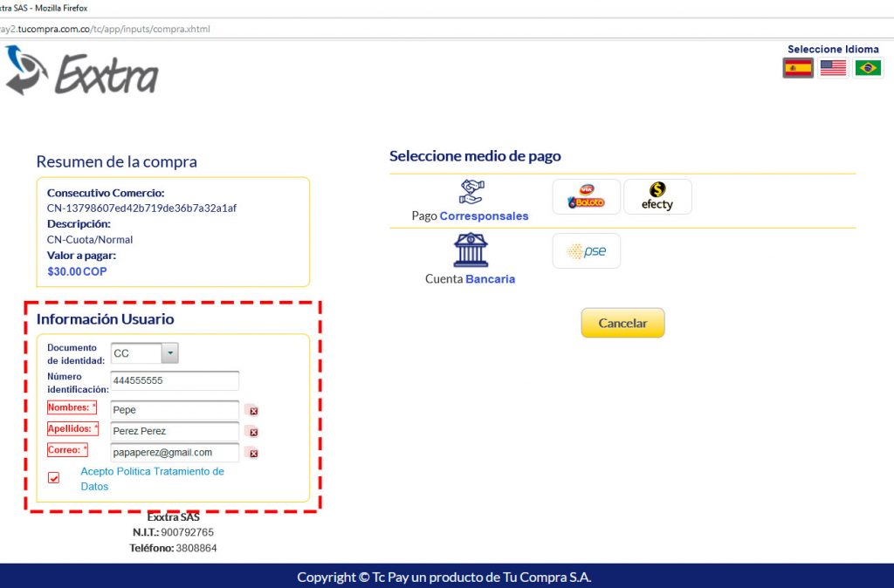Screen dimensions: 894x588
Task: Select Portuguese Brazil flag language
Action: click(868, 68)
